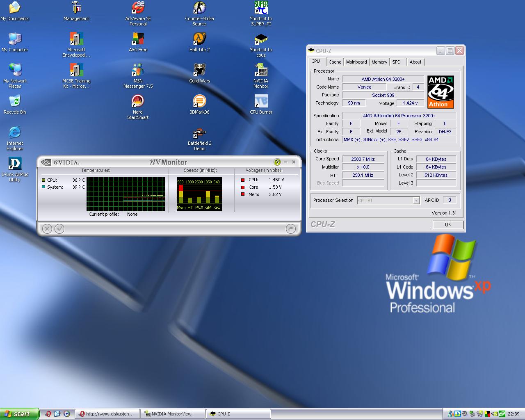
Task: Click the NVMonitor temperature graph
Action: [x=126, y=194]
